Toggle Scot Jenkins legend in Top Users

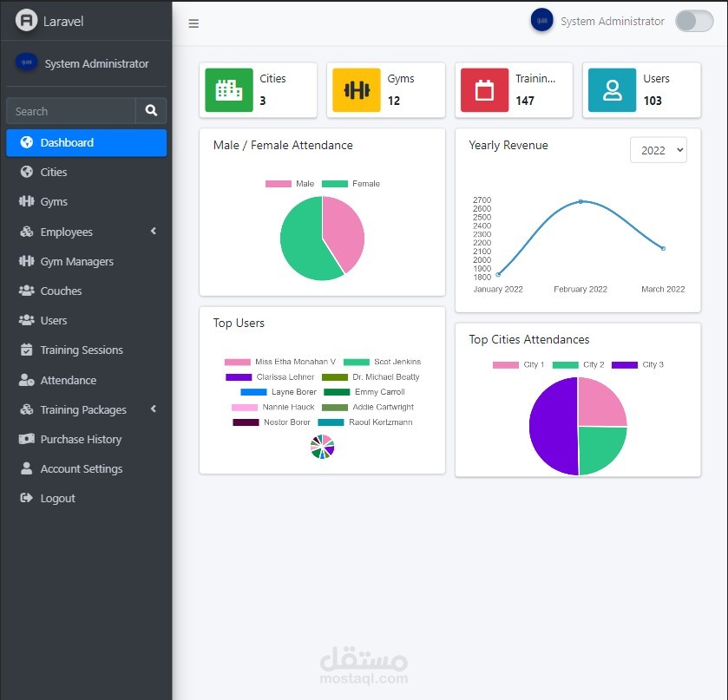pyautogui.click(x=382, y=362)
